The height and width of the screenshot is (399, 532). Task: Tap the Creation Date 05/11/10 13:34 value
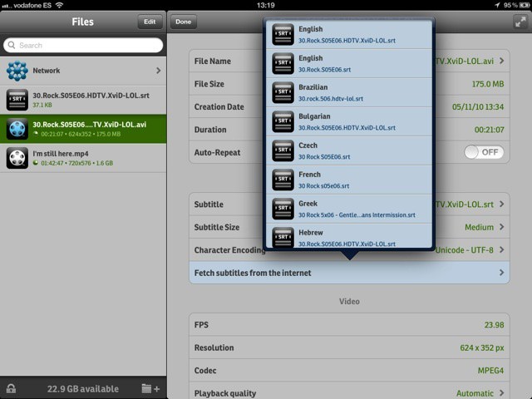pos(478,107)
